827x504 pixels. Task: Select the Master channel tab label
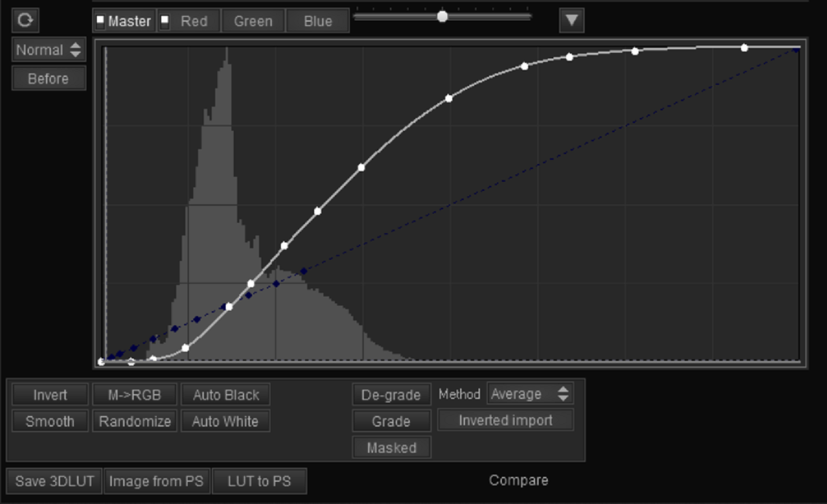pyautogui.click(x=129, y=21)
